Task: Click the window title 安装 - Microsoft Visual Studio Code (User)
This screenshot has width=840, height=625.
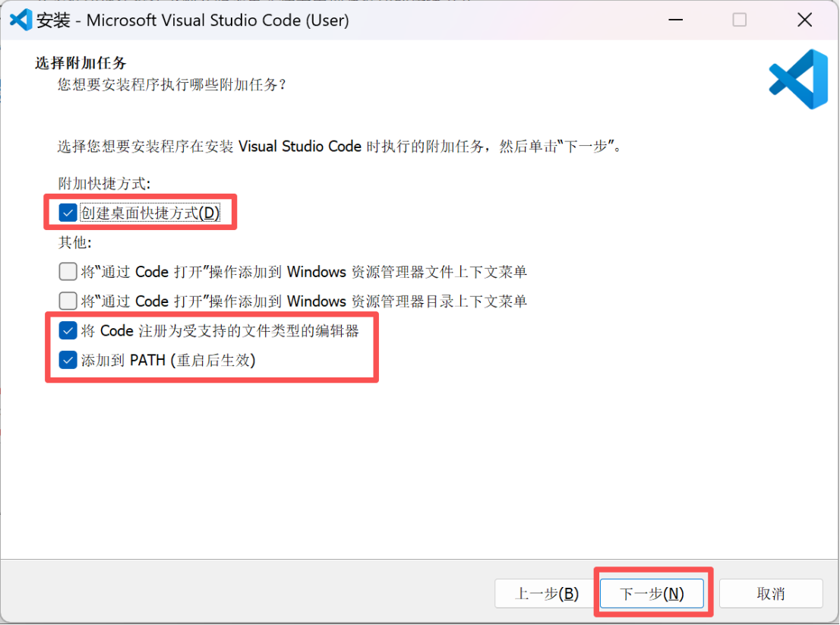Action: (x=193, y=21)
